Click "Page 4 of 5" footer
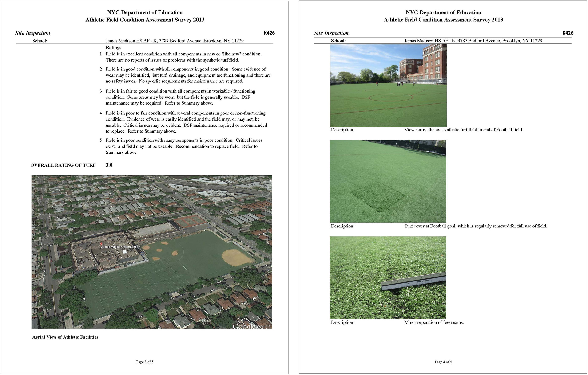Image resolution: width=588 pixels, height=375 pixels. coord(443,362)
